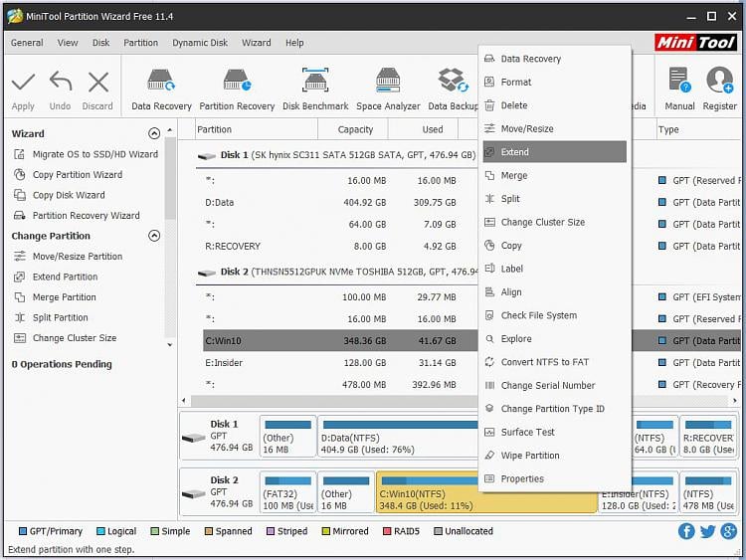Open the Facebook share icon
Viewport: 746px width, 560px height.
click(686, 531)
